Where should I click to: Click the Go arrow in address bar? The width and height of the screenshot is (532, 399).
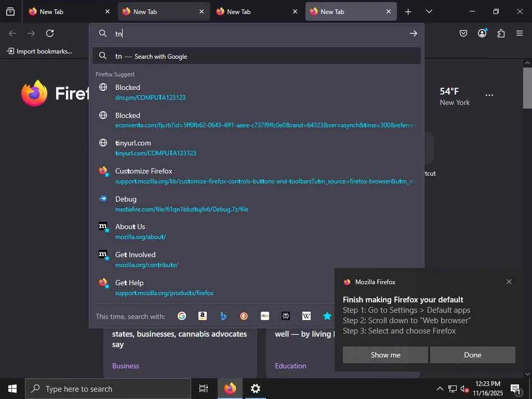413,33
